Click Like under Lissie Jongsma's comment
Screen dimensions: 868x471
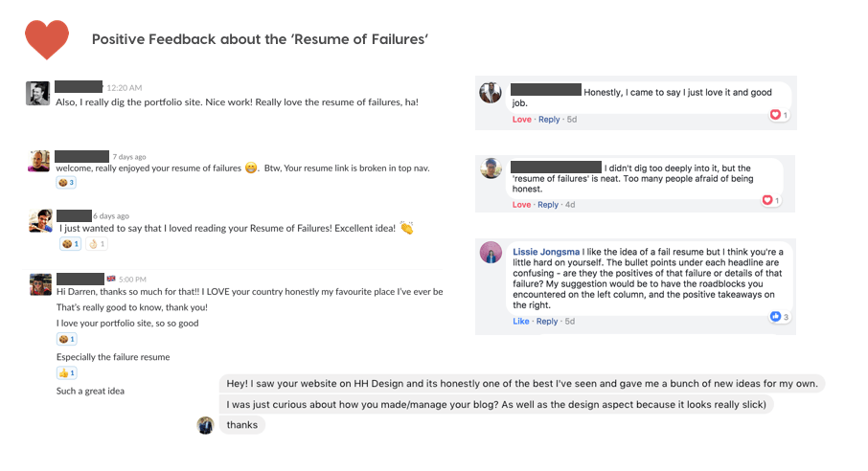click(x=521, y=322)
